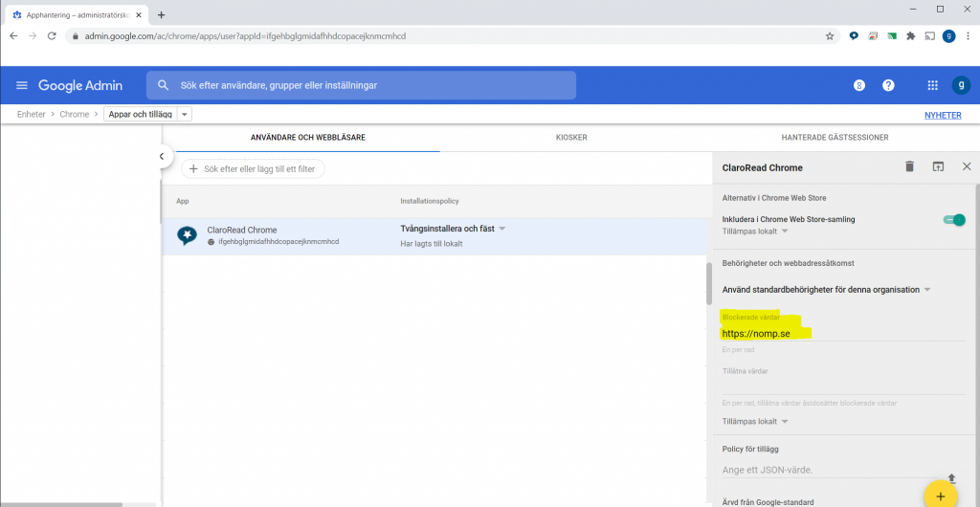Focus the Admin search field
This screenshot has width=980, height=507.
click(361, 85)
